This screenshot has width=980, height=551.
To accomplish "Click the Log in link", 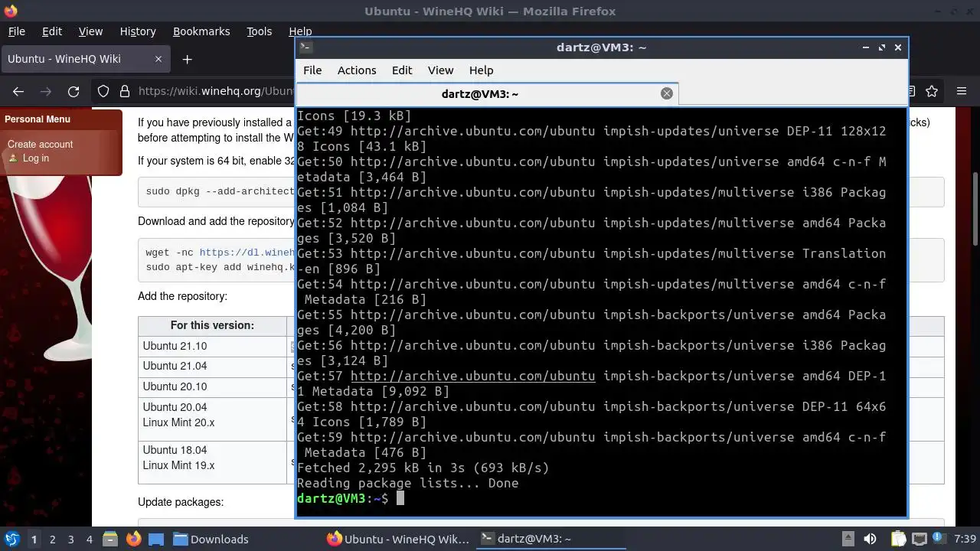I will 35,158.
